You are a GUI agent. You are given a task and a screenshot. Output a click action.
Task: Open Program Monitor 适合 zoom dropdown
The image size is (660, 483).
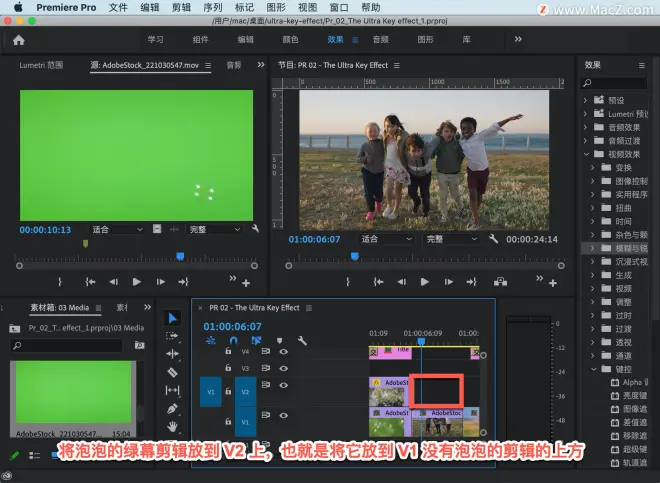(386, 239)
